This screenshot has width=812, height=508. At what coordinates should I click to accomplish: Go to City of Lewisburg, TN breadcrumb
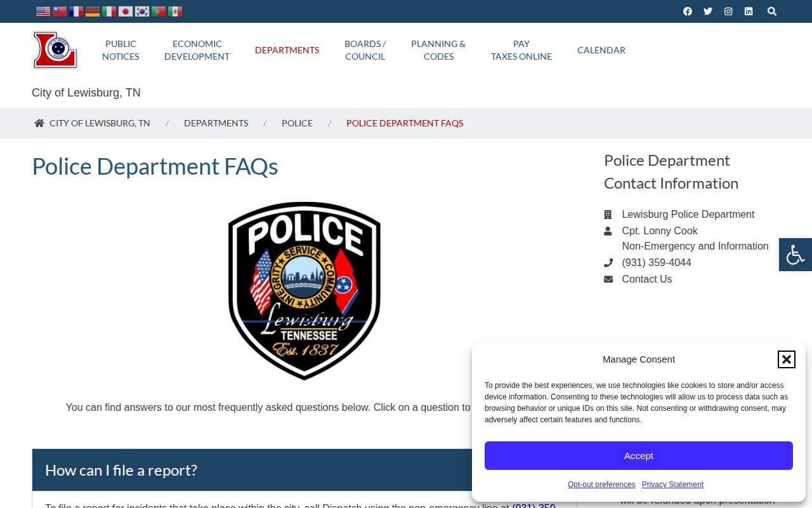(100, 123)
